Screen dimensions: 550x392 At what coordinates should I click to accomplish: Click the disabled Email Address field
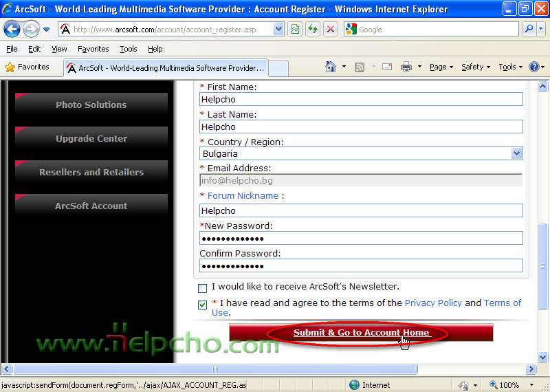click(361, 180)
